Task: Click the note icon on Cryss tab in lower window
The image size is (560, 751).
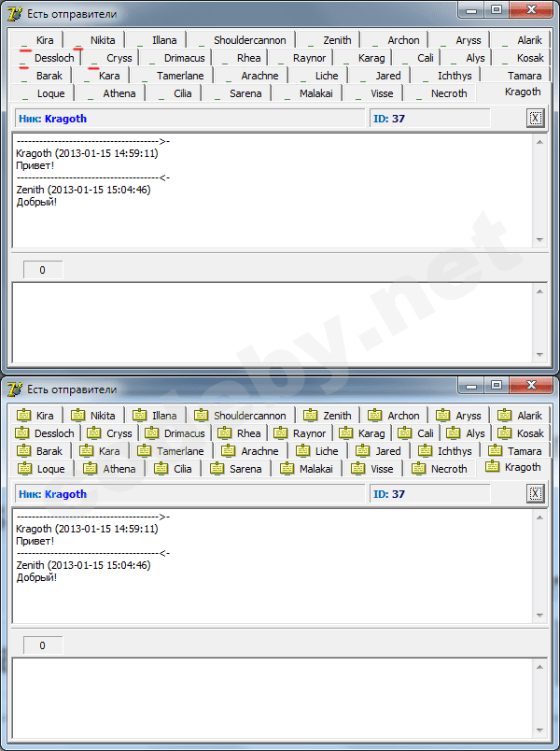Action: pyautogui.click(x=94, y=432)
